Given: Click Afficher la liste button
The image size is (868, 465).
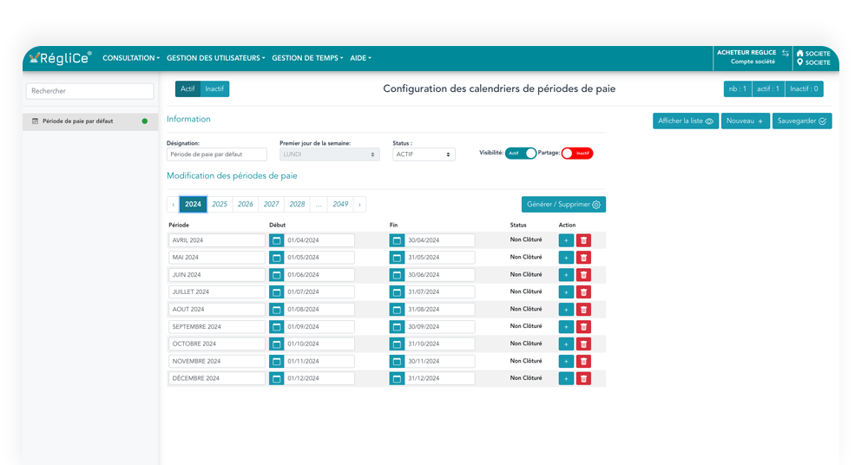Looking at the screenshot, I should 686,121.
